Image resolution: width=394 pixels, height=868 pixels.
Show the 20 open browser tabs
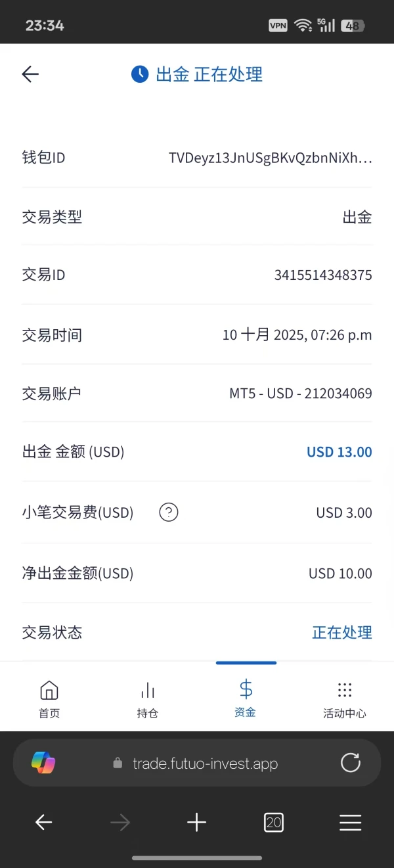274,822
